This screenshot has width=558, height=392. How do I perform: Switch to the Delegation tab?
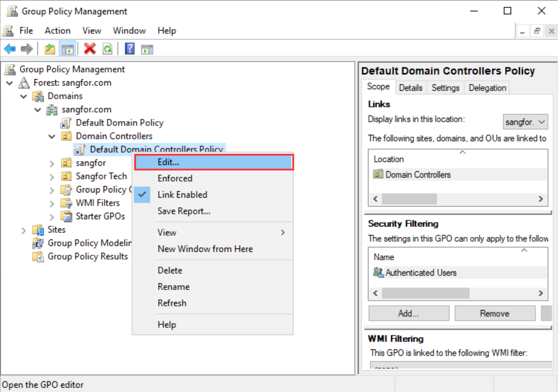coord(487,88)
